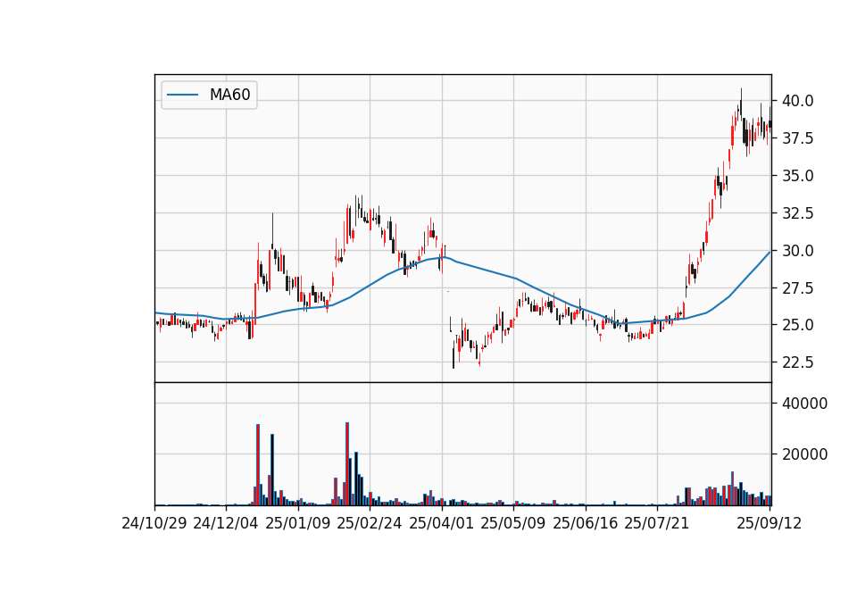Click the 35.0 price axis label
The width and height of the screenshot is (857, 616).
coord(797,176)
